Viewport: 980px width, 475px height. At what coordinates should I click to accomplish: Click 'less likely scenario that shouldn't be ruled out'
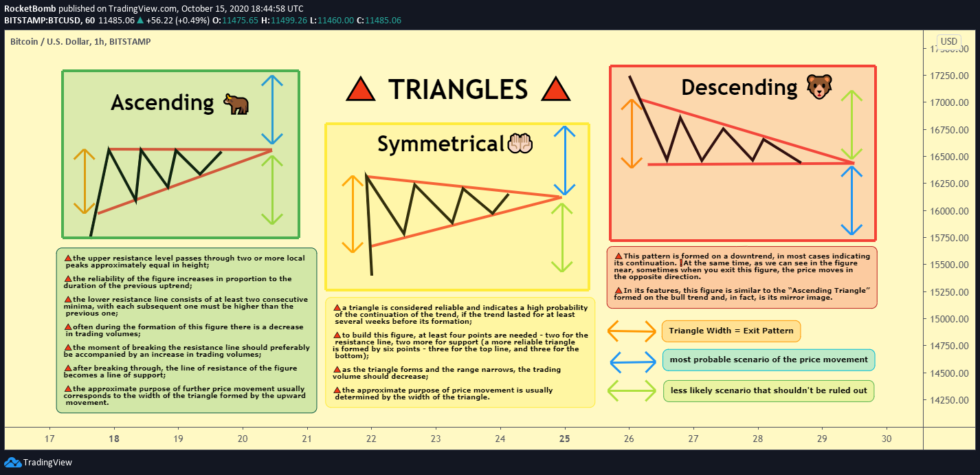[x=768, y=391]
